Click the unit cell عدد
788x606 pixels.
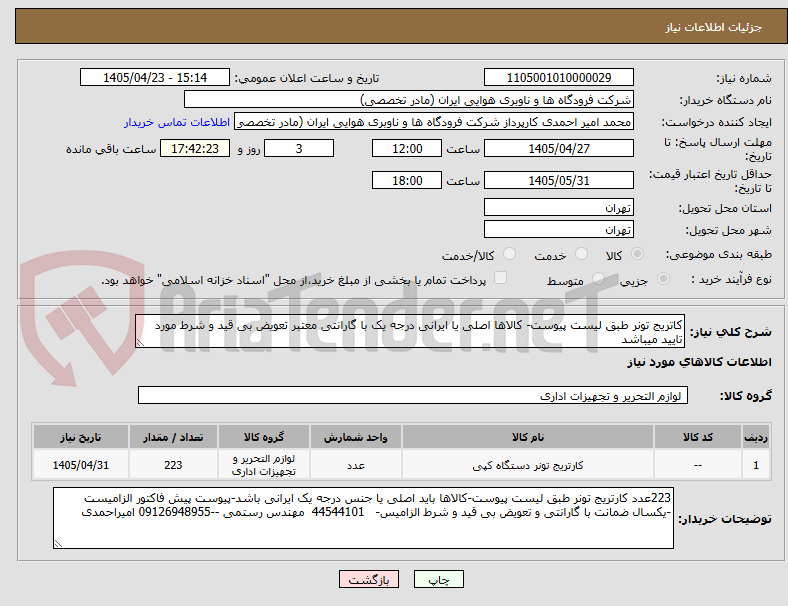coord(356,465)
